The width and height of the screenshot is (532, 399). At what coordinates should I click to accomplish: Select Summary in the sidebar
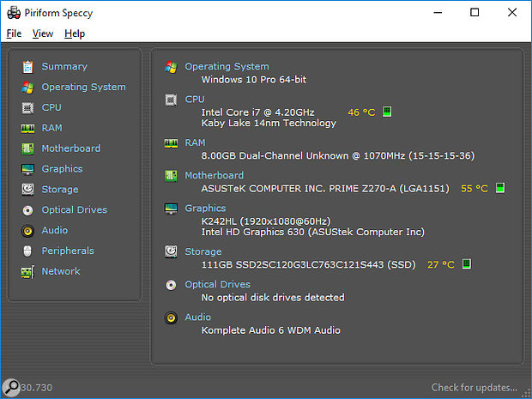64,67
